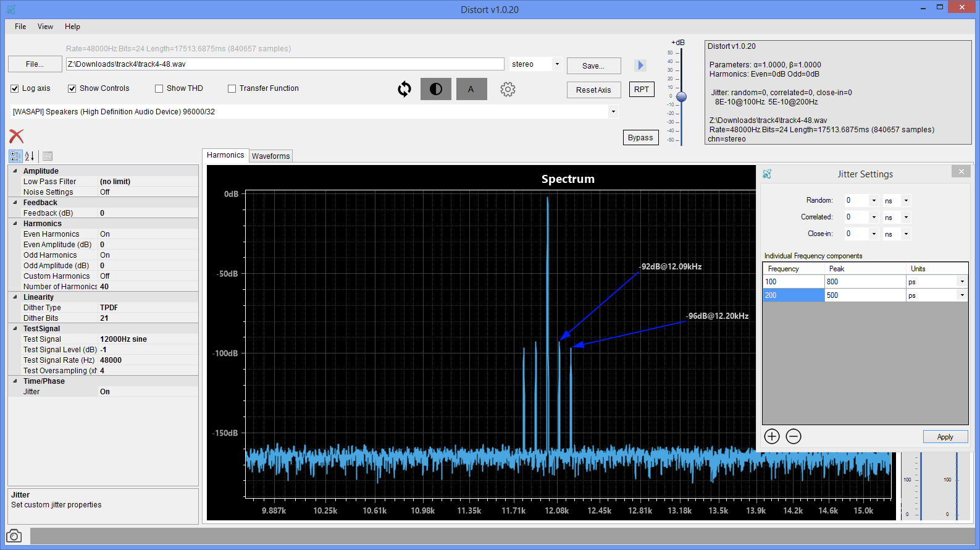The width and height of the screenshot is (980, 550).
Task: Open the WASAPI audio device dropdown
Action: (x=613, y=112)
